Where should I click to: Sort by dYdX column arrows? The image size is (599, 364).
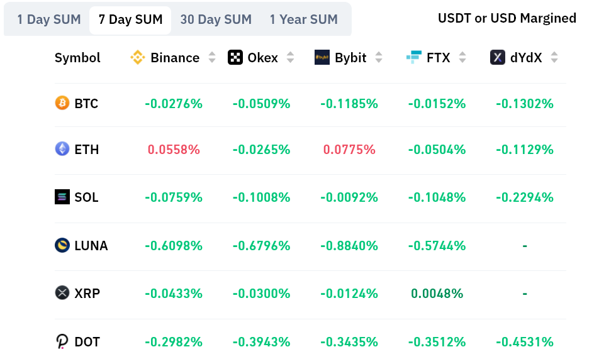[554, 58]
